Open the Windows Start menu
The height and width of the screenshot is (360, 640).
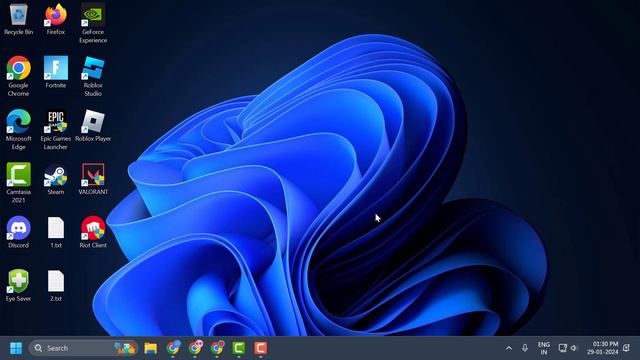pyautogui.click(x=16, y=348)
